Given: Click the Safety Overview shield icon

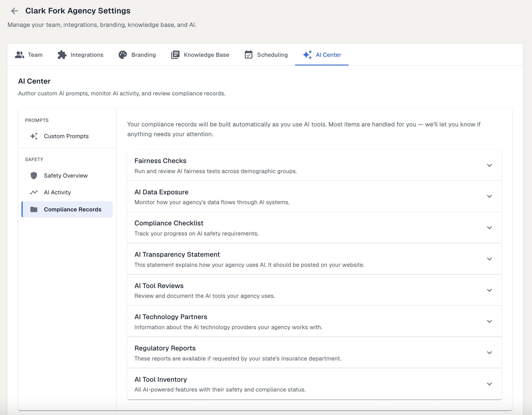Looking at the screenshot, I should [x=34, y=176].
